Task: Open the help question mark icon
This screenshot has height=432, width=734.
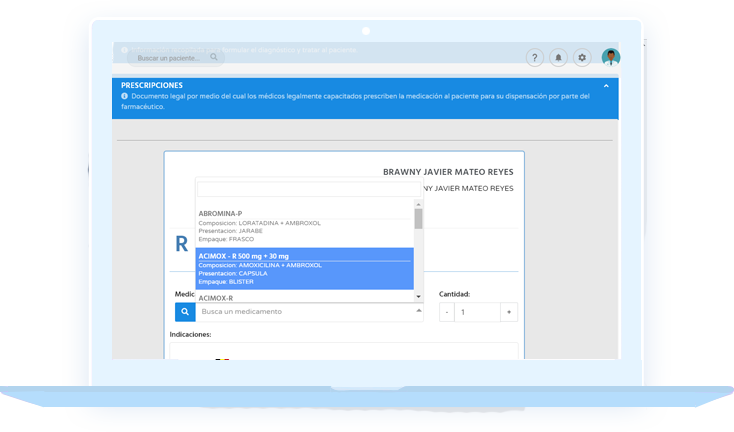Action: pyautogui.click(x=535, y=58)
